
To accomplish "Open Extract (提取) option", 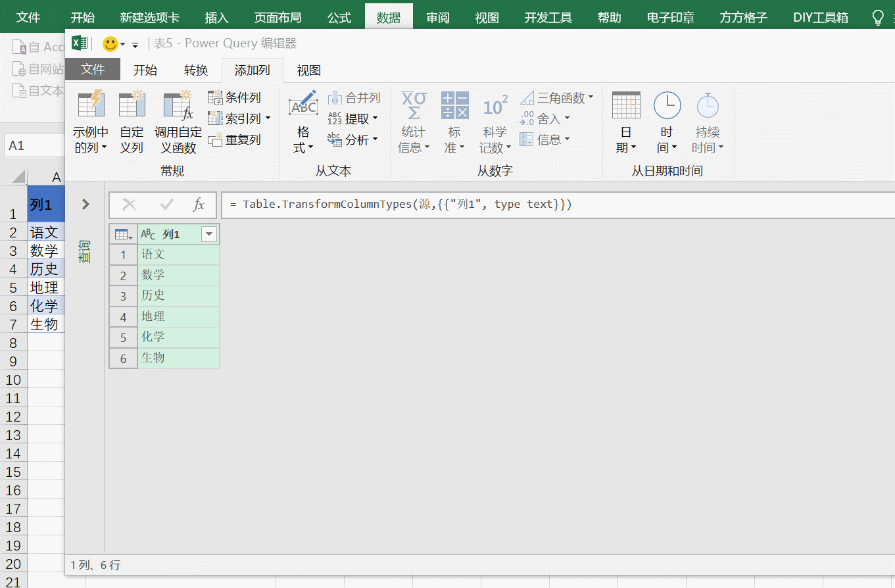I will click(353, 118).
